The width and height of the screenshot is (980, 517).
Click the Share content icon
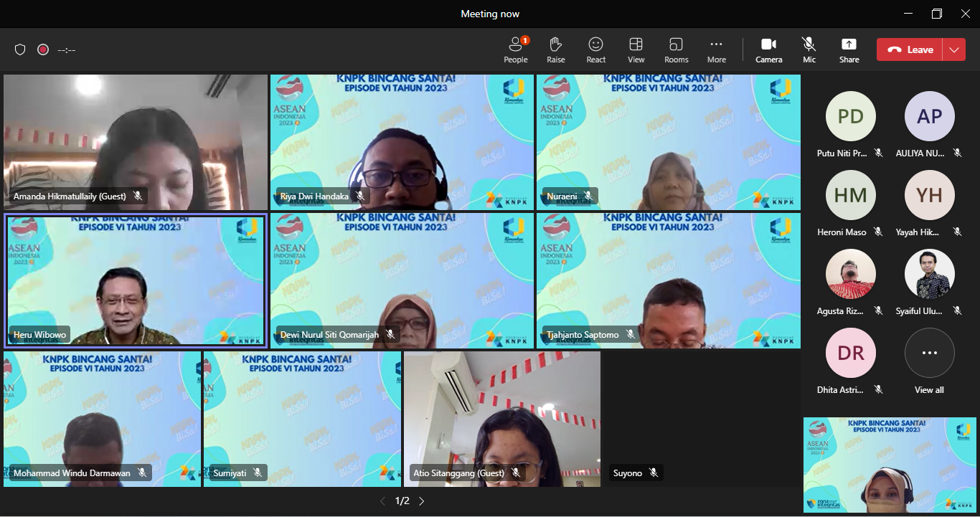pos(849,49)
